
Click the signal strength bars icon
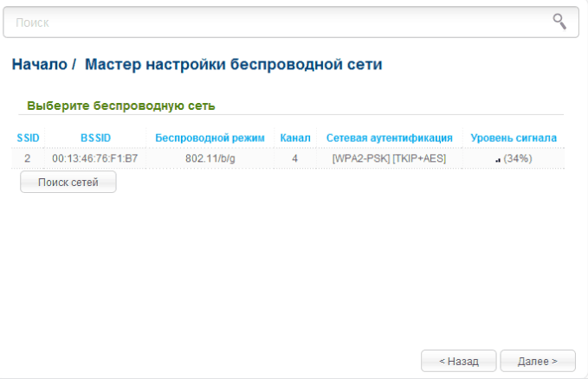click(x=498, y=160)
